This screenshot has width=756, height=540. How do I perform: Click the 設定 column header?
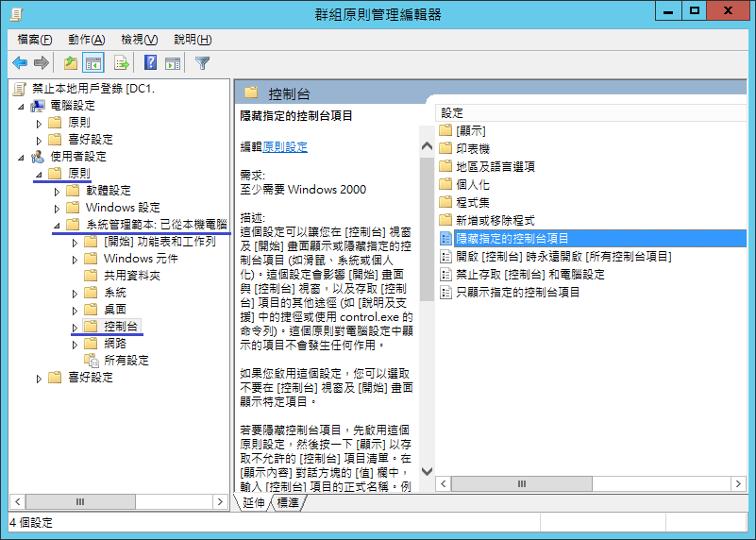[x=591, y=113]
